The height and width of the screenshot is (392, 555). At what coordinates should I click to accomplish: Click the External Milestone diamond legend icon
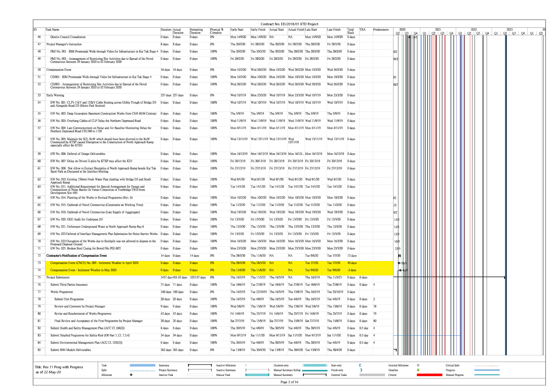[418, 365]
